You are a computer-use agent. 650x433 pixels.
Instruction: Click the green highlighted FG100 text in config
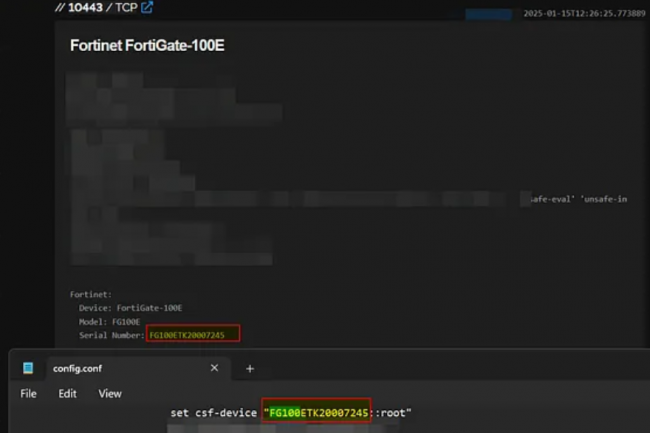pyautogui.click(x=285, y=412)
